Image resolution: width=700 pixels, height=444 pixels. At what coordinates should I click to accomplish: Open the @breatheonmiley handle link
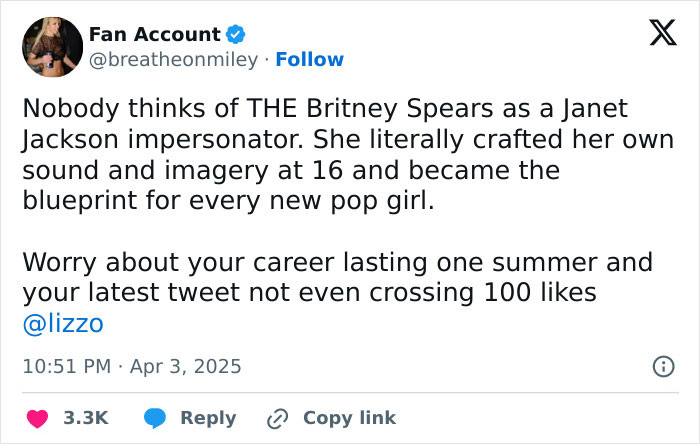pyautogui.click(x=173, y=60)
